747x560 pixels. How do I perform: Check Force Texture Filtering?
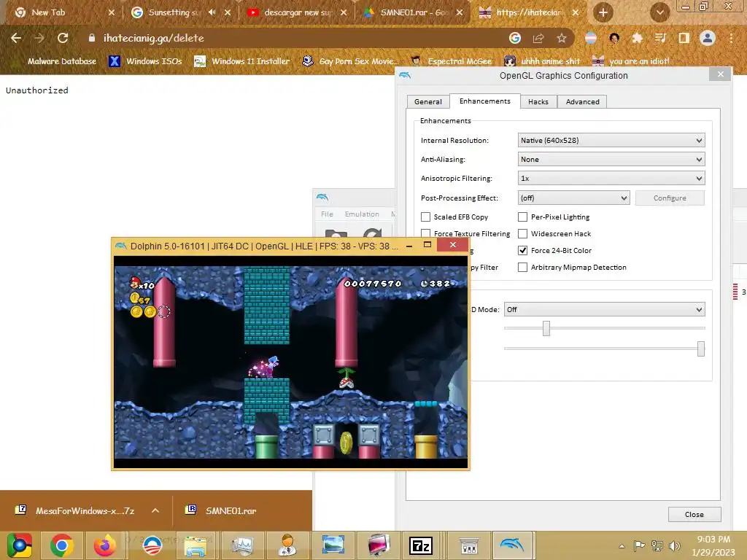(x=425, y=234)
